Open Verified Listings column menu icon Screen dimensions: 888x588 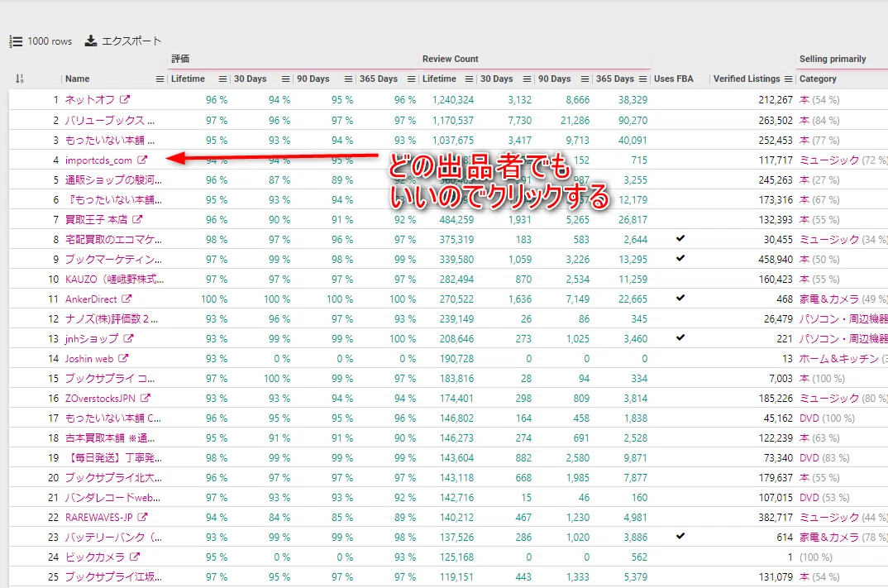tap(788, 79)
